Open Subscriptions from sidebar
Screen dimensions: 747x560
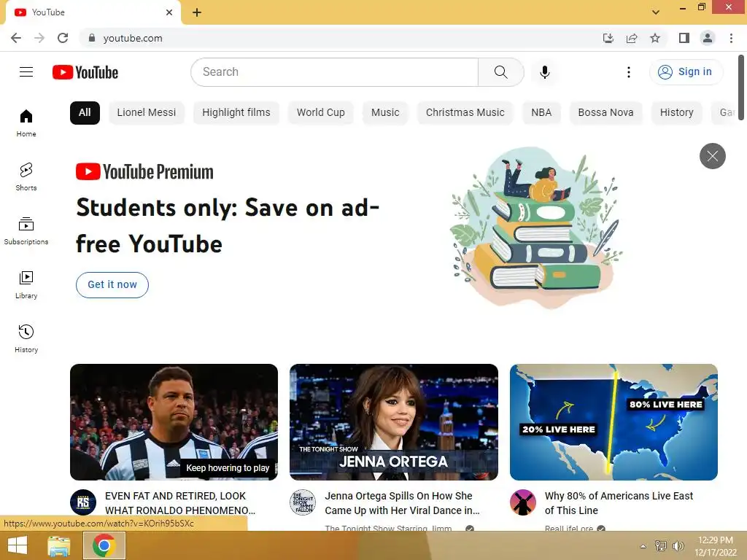[x=26, y=230]
